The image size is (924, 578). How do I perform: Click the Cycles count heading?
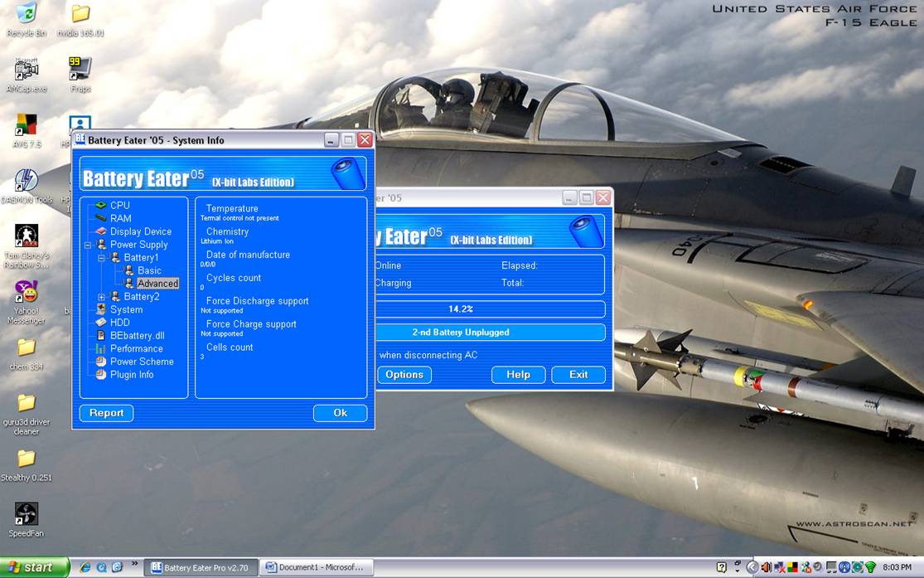coord(234,278)
